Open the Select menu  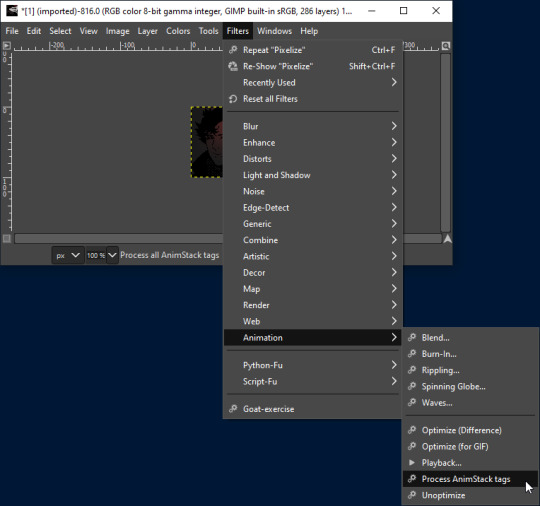[x=60, y=31]
